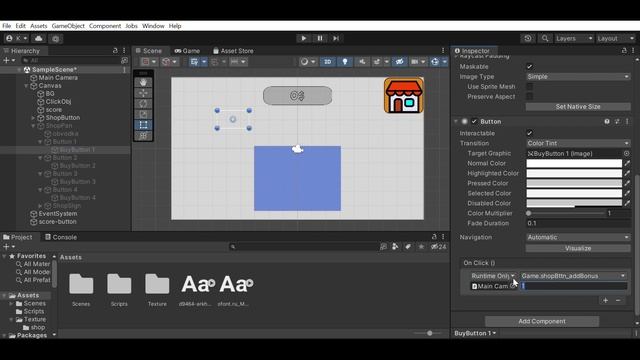
Task: Add a new On Click event entry
Action: tap(605, 300)
